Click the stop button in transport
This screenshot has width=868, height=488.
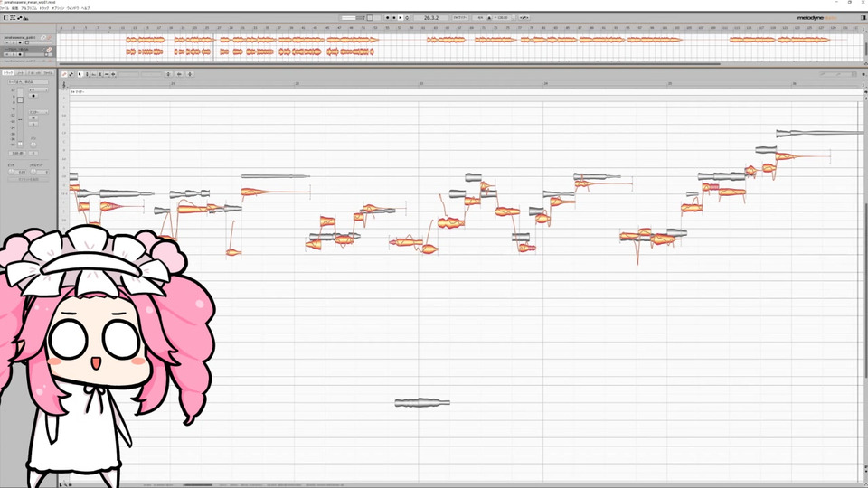click(x=394, y=18)
